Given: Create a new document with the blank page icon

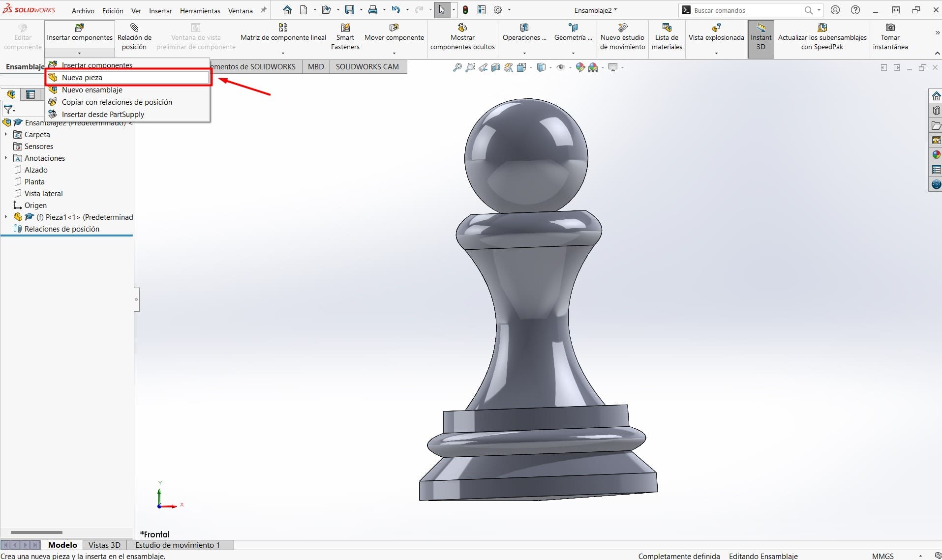Looking at the screenshot, I should [x=304, y=10].
